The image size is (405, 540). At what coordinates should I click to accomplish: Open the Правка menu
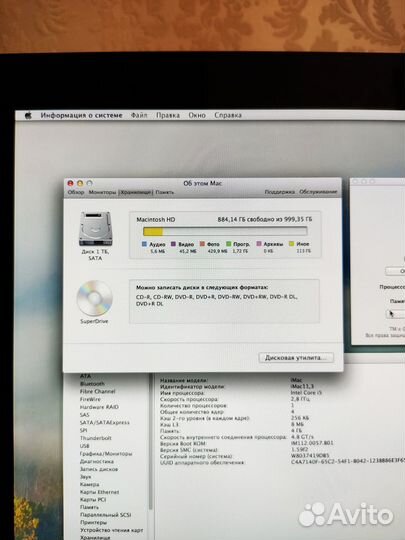click(168, 115)
